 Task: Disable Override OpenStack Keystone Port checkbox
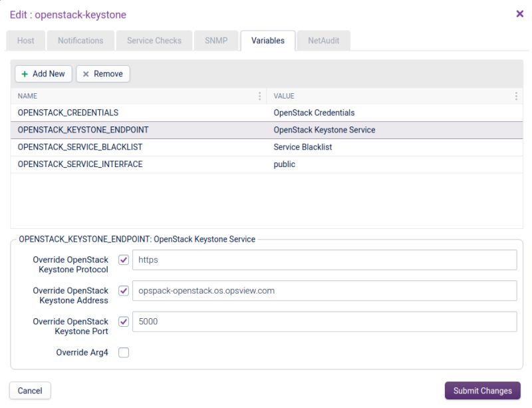pos(124,321)
